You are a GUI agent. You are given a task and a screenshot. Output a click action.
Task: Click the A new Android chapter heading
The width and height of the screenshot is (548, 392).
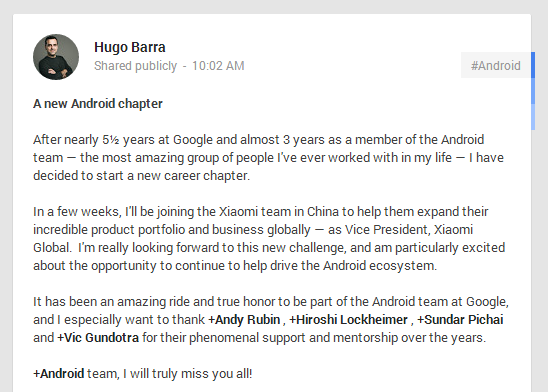coord(98,104)
